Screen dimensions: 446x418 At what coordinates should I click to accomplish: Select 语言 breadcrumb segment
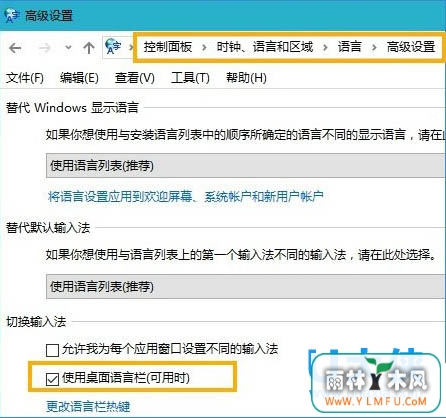[349, 47]
